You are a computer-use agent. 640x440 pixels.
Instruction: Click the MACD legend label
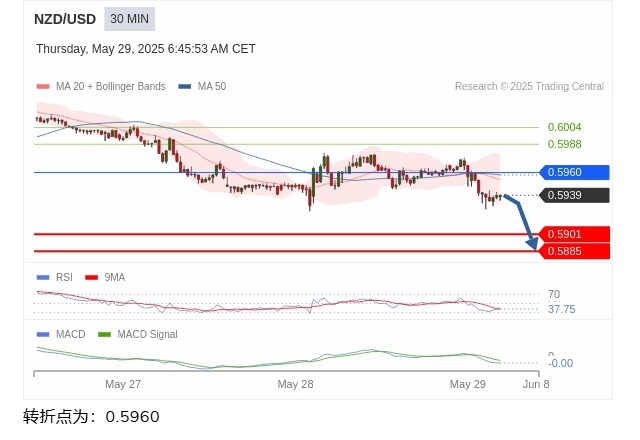point(71,335)
